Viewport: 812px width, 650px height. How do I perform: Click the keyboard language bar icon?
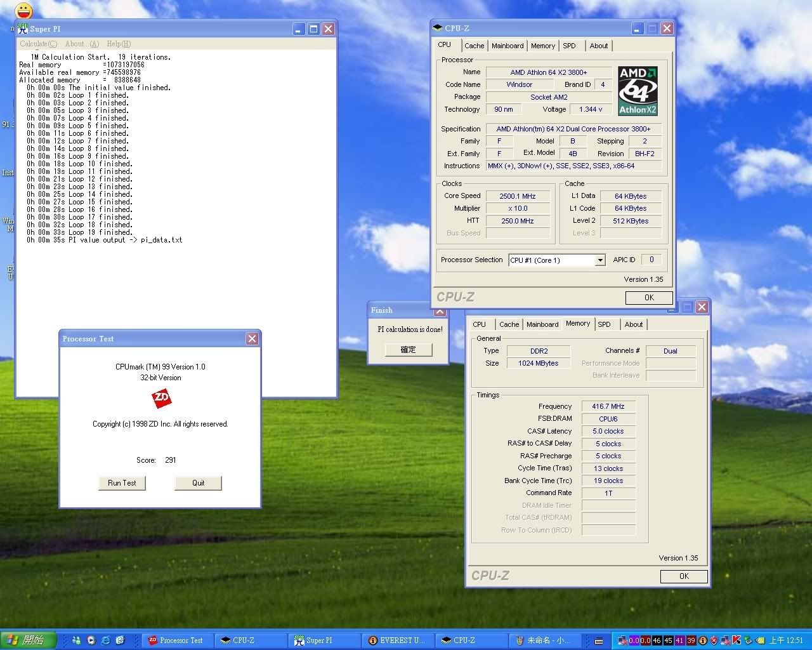coord(599,641)
